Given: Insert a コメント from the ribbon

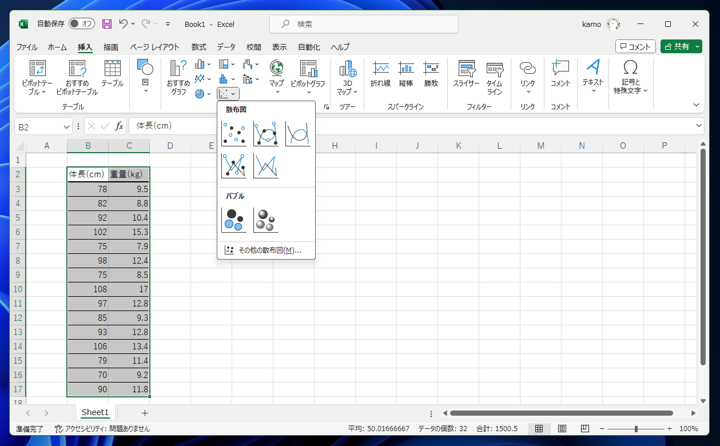Looking at the screenshot, I should [560, 73].
